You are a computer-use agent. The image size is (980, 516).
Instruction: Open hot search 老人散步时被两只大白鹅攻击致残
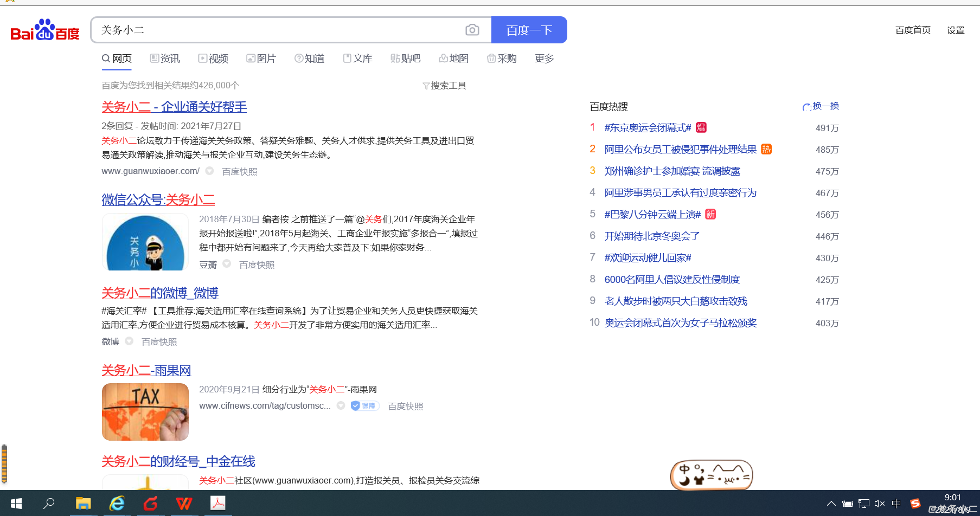point(676,301)
